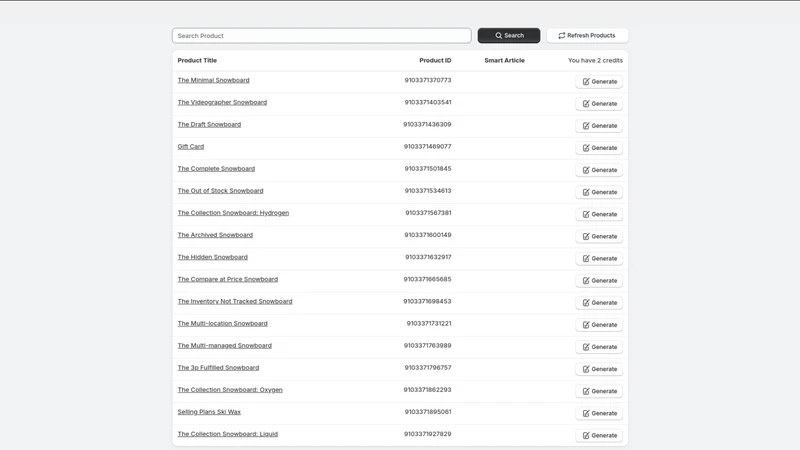The image size is (800, 450).
Task: Generate article for The Out of Stock Snowboard
Action: (599, 192)
